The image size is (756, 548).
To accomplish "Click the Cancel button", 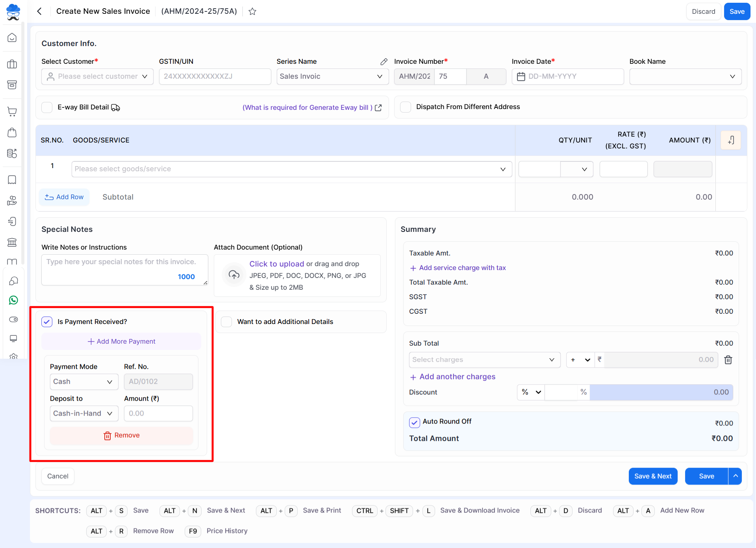I will 58,476.
